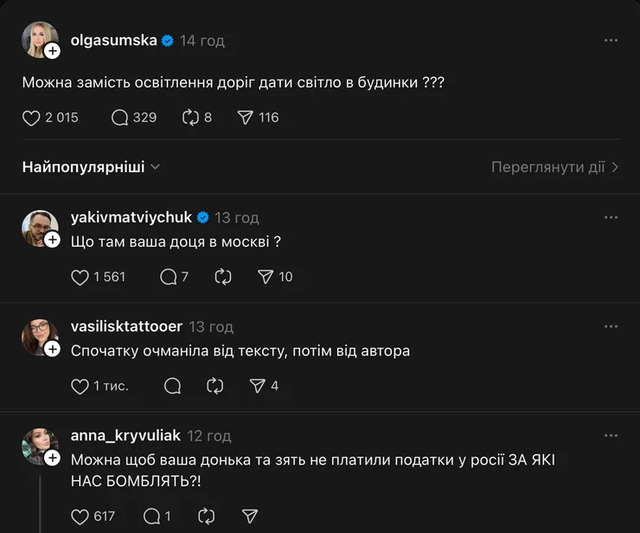Like anna_kryvuliak's comment
The height and width of the screenshot is (533, 640).
[81, 516]
